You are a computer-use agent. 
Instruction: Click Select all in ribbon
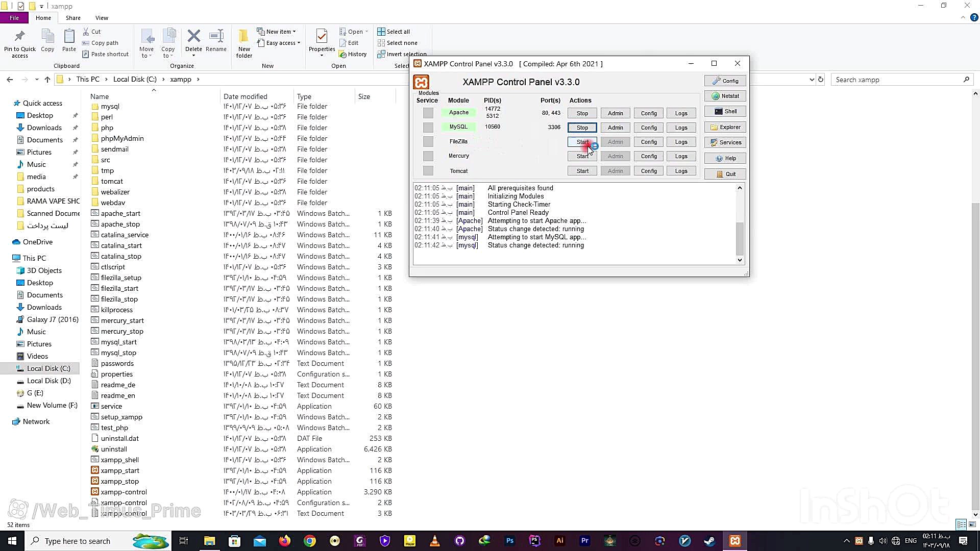tap(394, 32)
